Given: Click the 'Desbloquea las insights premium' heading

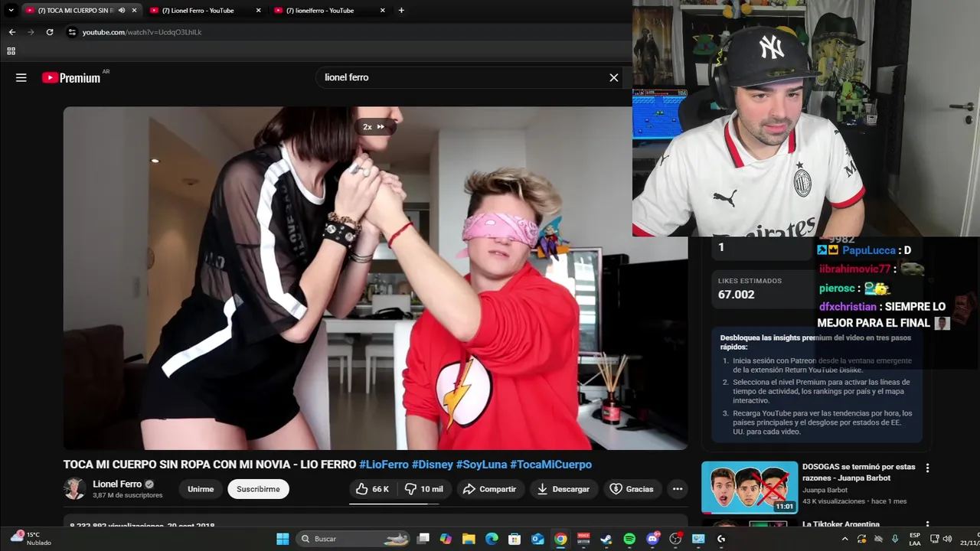Looking at the screenshot, I should (815, 342).
